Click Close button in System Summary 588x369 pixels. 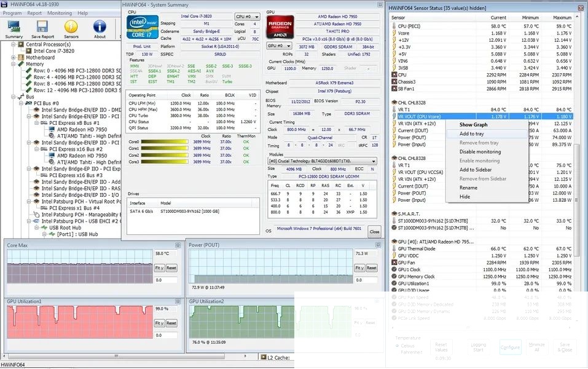(x=374, y=232)
